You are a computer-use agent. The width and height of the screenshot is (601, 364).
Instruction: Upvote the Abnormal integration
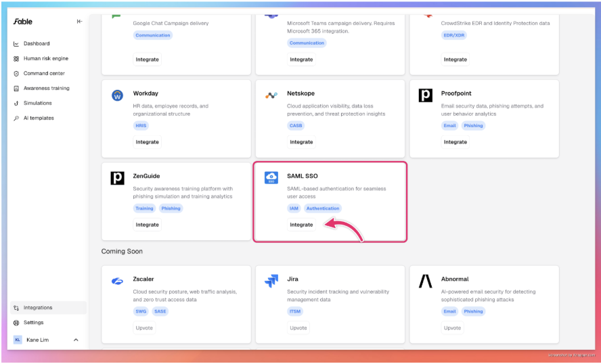pos(452,328)
